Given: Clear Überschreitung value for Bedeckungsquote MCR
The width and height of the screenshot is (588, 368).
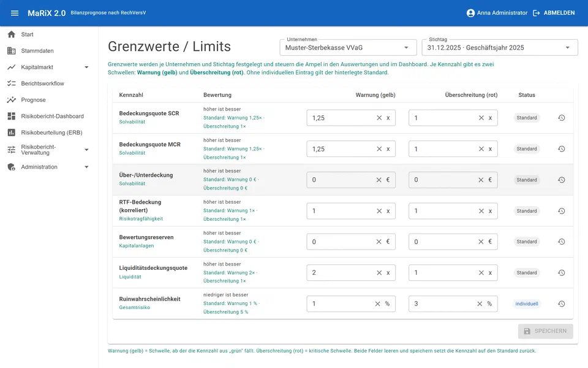Looking at the screenshot, I should click(481, 149).
